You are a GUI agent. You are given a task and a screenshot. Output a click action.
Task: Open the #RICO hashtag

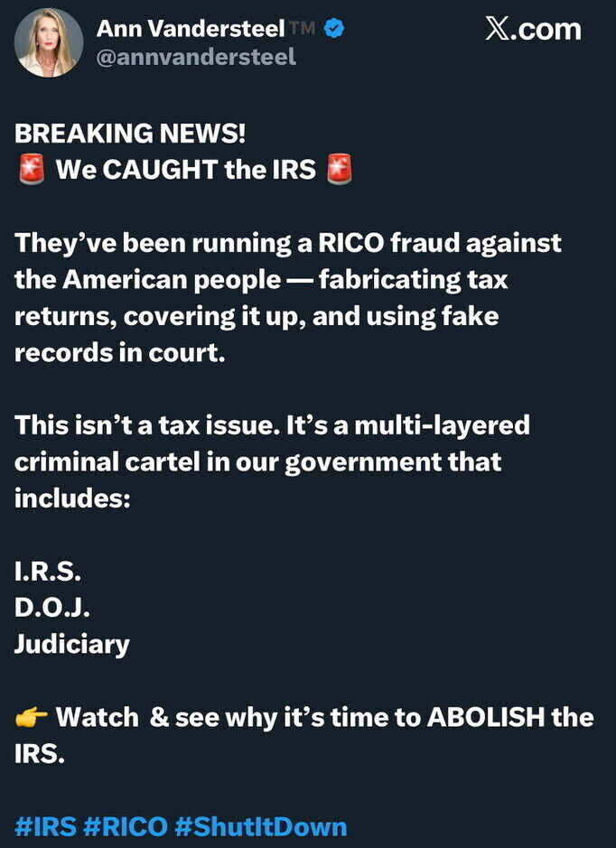click(x=126, y=827)
